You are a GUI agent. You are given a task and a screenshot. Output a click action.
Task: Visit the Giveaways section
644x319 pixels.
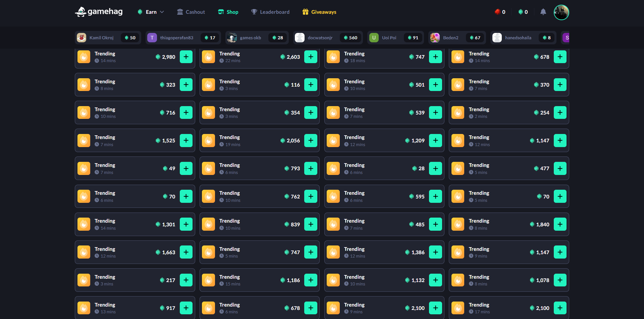pos(319,12)
